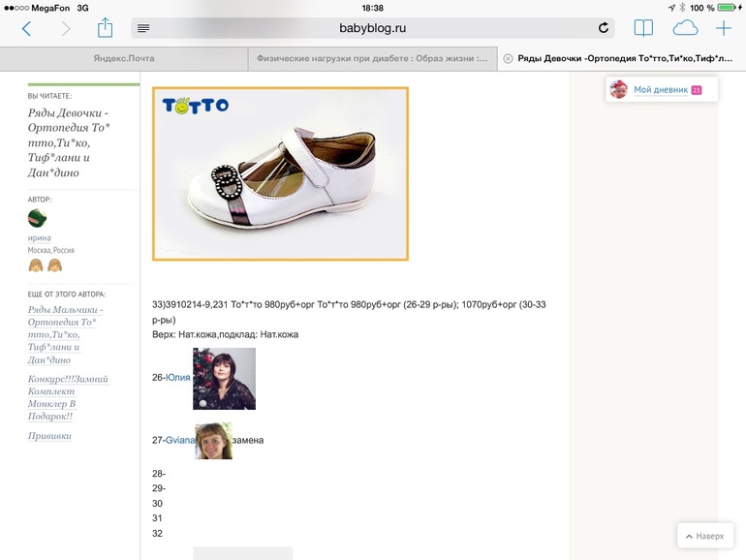
Task: Tap the battery indicator in status bar
Action: 726,8
